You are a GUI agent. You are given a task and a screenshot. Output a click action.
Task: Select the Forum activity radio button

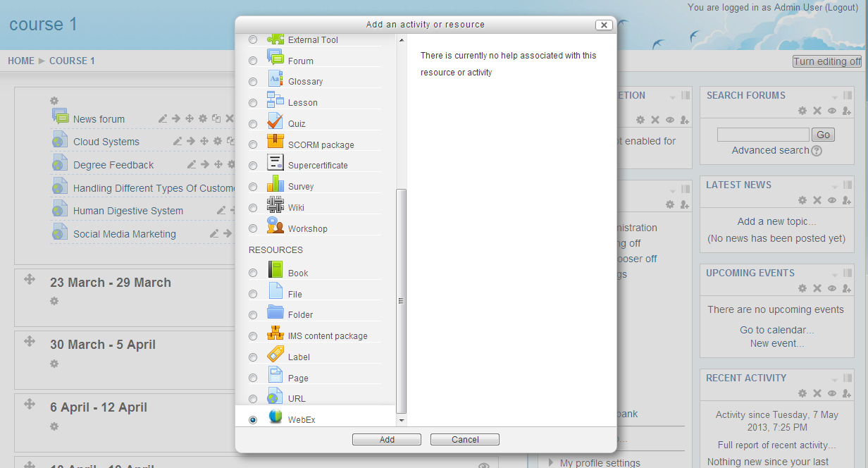click(x=253, y=61)
